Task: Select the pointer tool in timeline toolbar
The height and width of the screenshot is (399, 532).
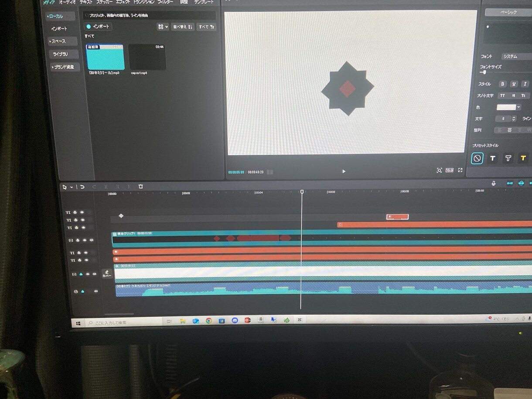Action: pyautogui.click(x=65, y=187)
